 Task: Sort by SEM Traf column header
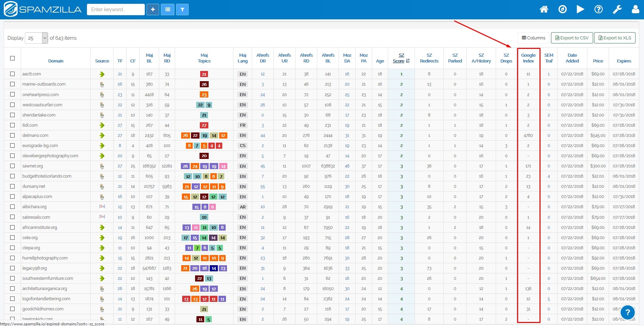coord(549,58)
